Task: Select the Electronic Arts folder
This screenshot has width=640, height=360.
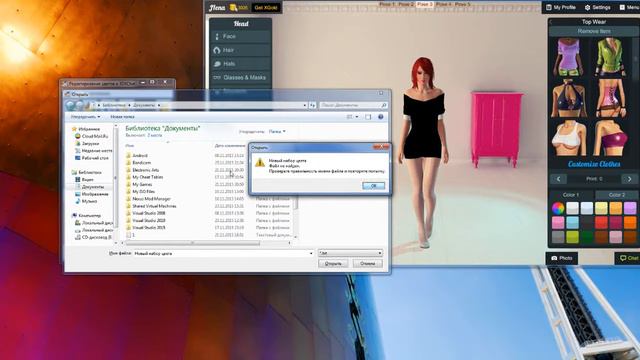Action: coord(145,170)
